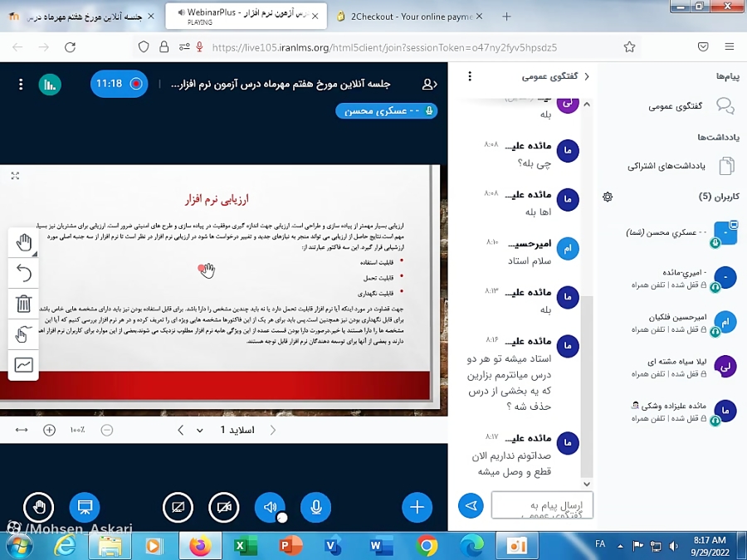Select the hand pan tool in the whiteboard toolbar

(24, 242)
